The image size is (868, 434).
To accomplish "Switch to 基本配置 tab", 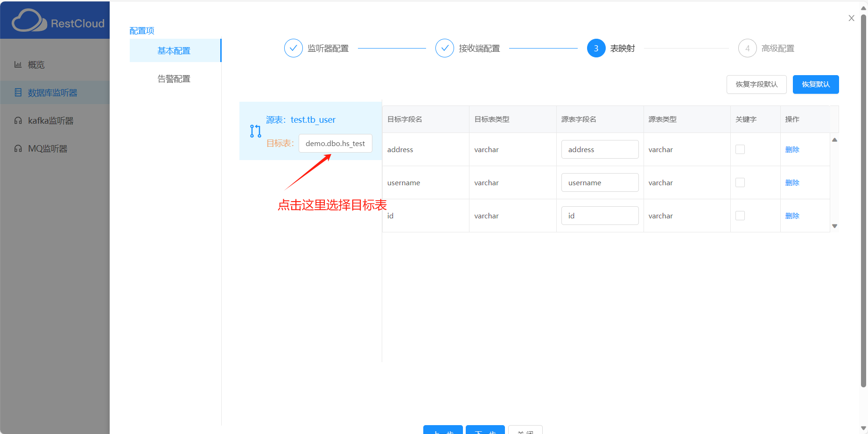I will (175, 50).
